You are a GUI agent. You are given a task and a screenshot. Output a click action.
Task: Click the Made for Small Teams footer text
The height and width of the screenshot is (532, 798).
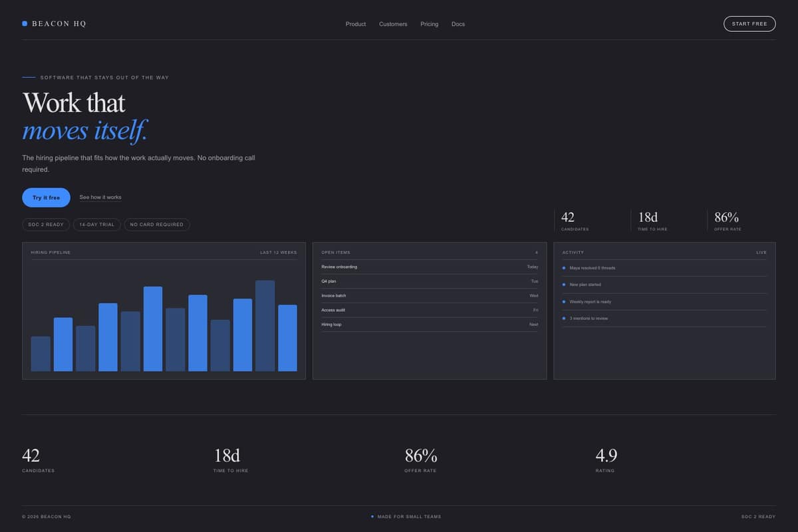(x=409, y=517)
